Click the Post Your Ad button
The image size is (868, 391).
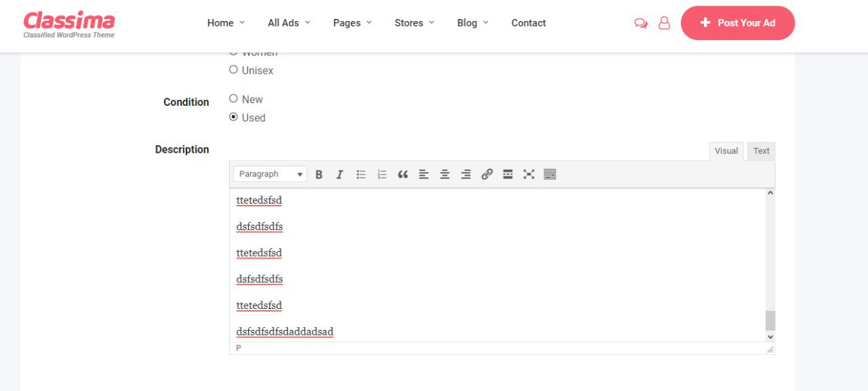[738, 23]
